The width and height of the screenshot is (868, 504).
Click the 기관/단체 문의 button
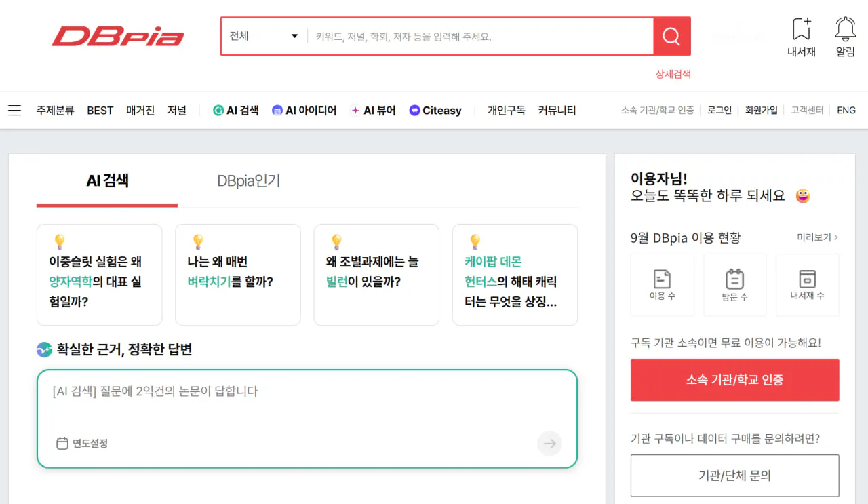[734, 476]
